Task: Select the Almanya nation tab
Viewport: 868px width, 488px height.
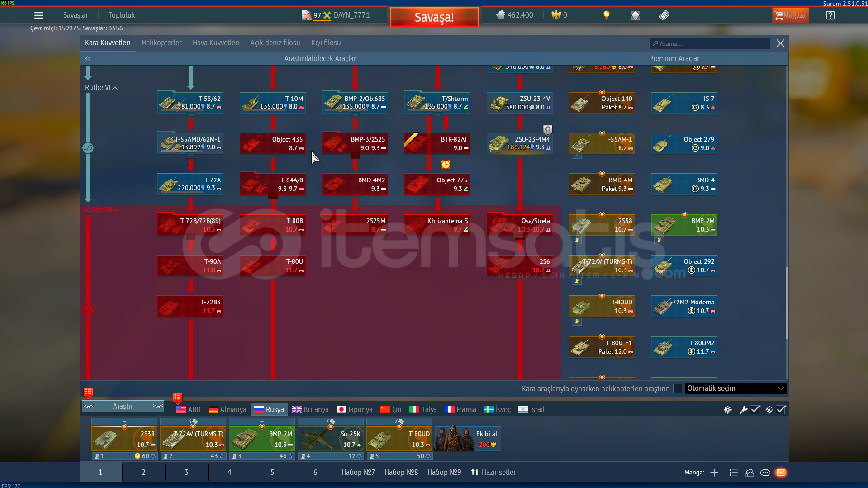Action: pyautogui.click(x=227, y=410)
